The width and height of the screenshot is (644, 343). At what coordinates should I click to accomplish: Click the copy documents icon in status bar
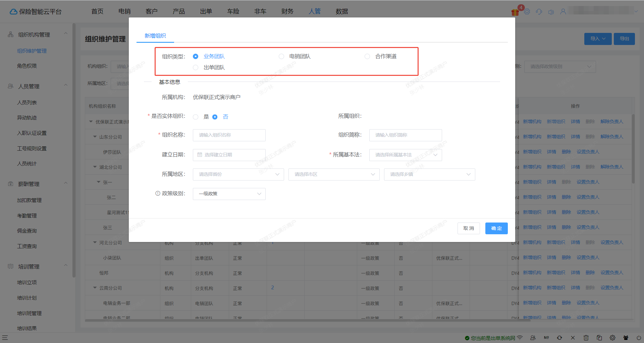599,338
